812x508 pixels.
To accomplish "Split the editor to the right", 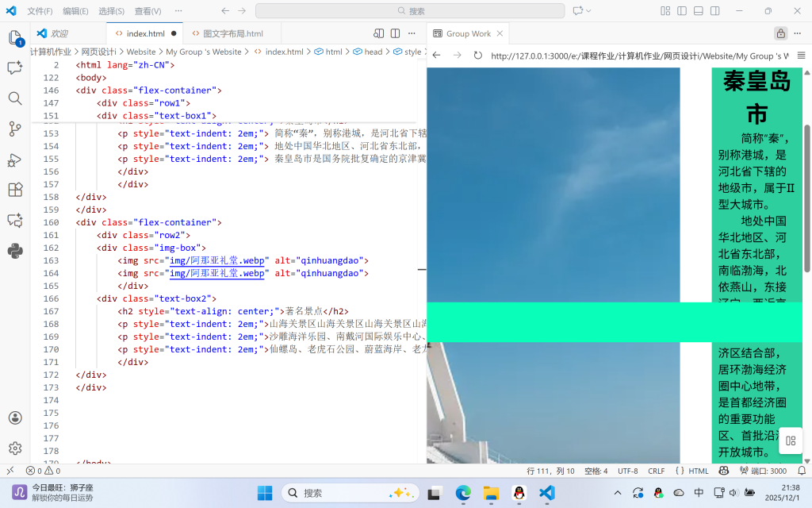I will [395, 33].
